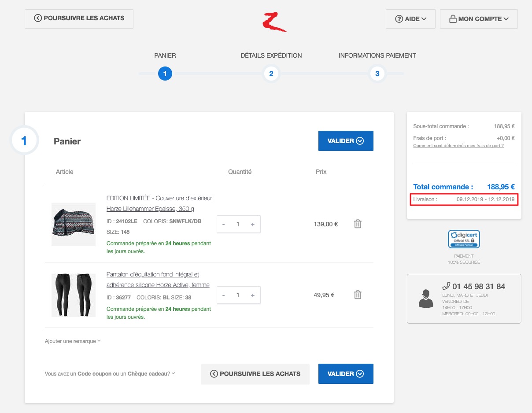Viewport: 532px width, 413px height.
Task: Remove the Pantalon d'équitation item with trash icon
Action: [358, 295]
